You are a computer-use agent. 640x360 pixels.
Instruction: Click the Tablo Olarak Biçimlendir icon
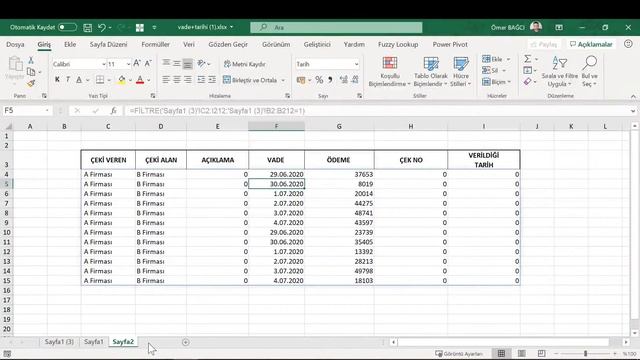(431, 63)
